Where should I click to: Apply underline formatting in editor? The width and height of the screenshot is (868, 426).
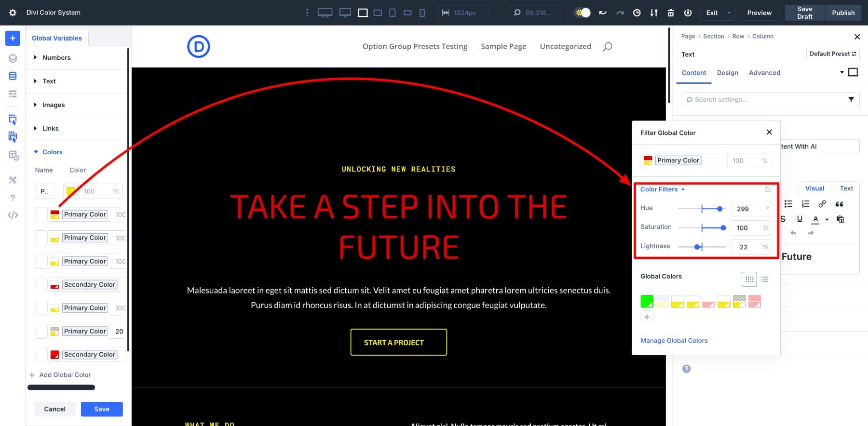coord(800,219)
